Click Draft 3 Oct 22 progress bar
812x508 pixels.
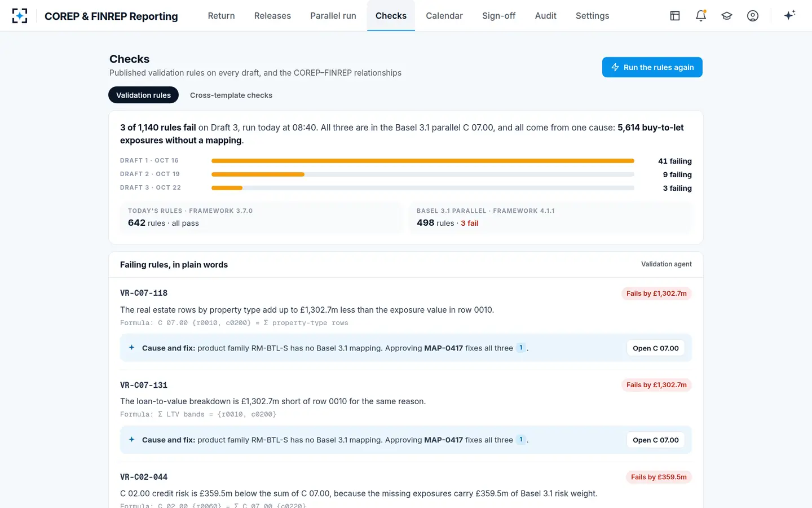(423, 188)
